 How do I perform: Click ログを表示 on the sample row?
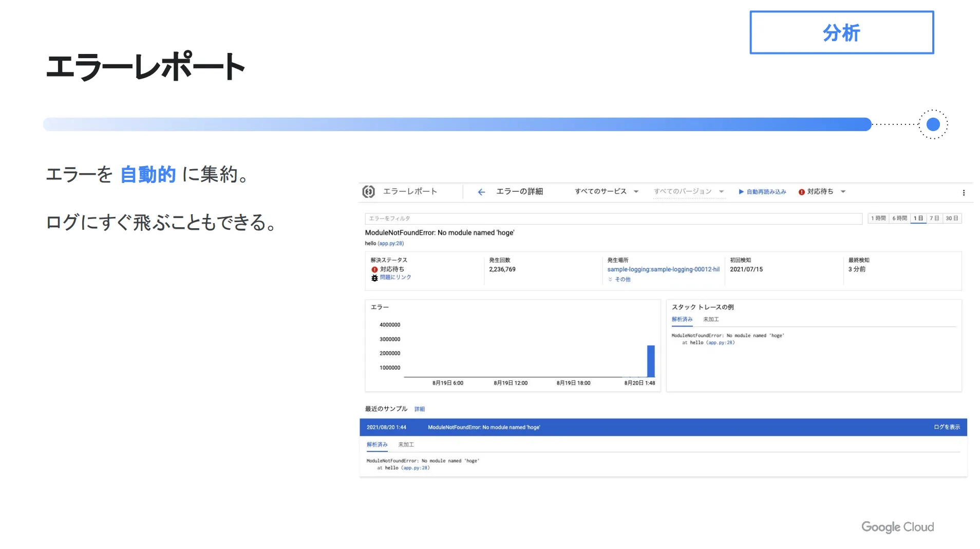click(x=946, y=427)
